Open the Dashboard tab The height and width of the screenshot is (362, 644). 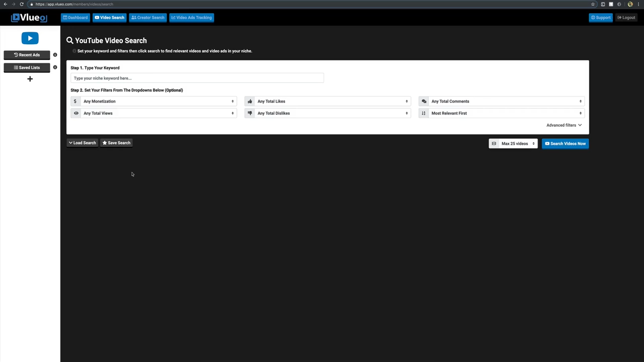[75, 18]
